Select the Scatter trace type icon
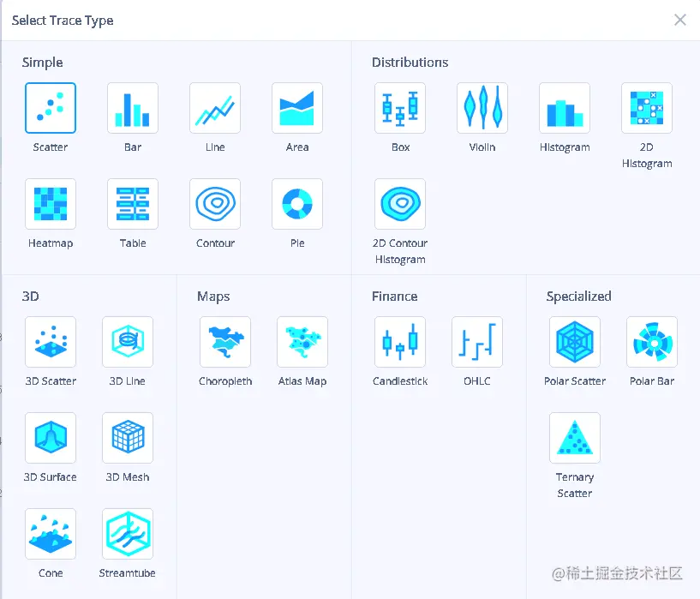This screenshot has width=700, height=599. coord(51,108)
